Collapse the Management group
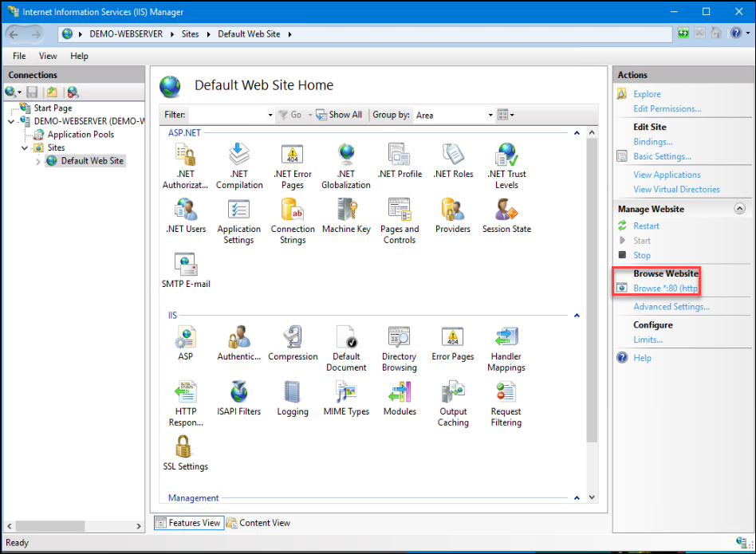The image size is (756, 554). click(577, 498)
